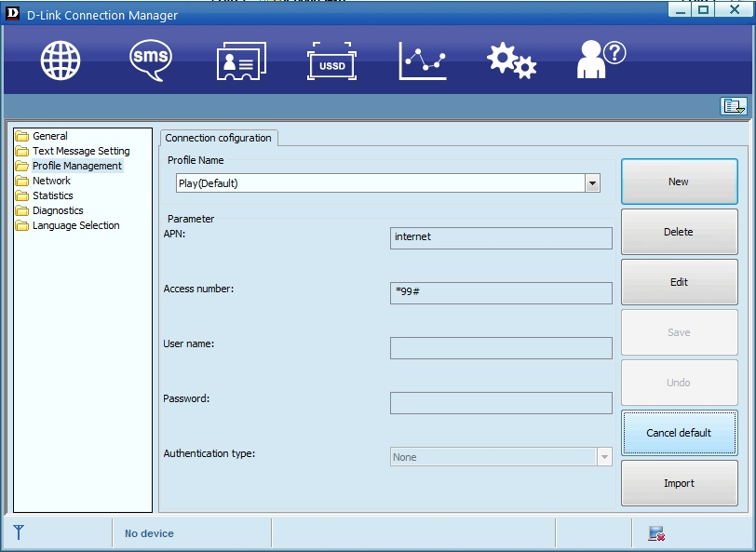Close the D-Link Connection Manager window
The width and height of the screenshot is (756, 552).
[x=734, y=9]
